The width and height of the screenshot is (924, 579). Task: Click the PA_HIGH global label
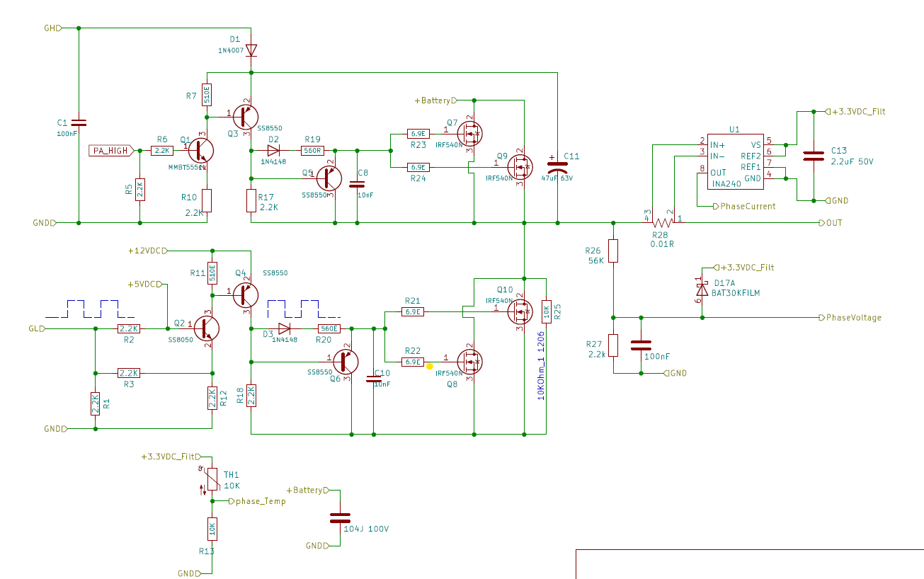111,150
